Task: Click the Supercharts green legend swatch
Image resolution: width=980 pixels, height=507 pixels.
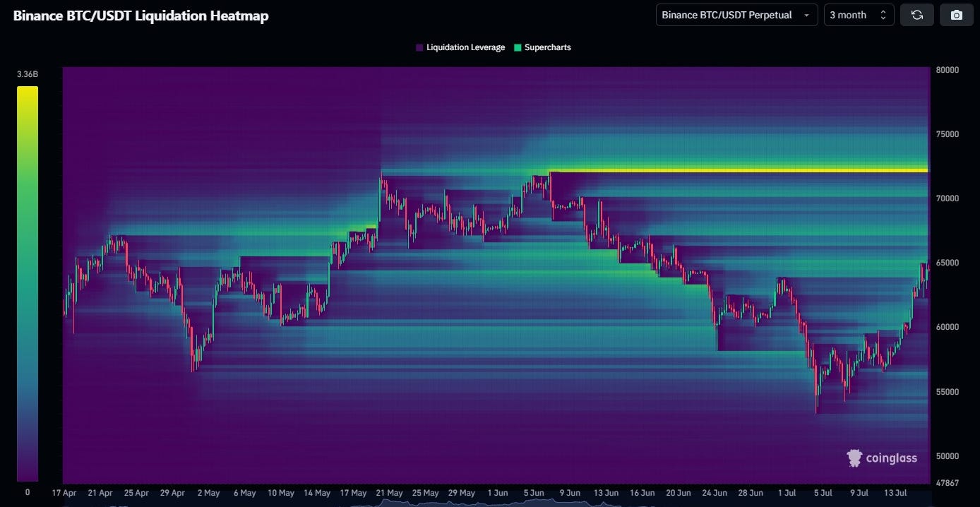Action: click(518, 48)
